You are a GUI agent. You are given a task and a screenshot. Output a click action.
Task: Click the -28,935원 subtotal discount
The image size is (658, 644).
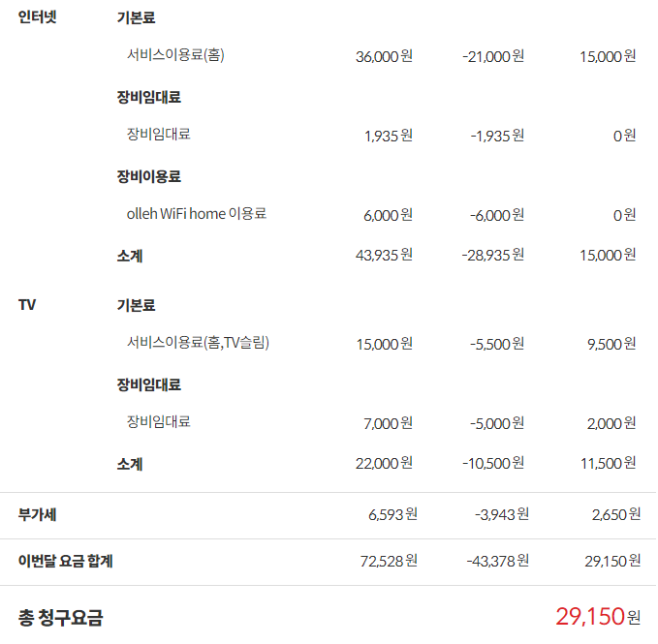493,255
